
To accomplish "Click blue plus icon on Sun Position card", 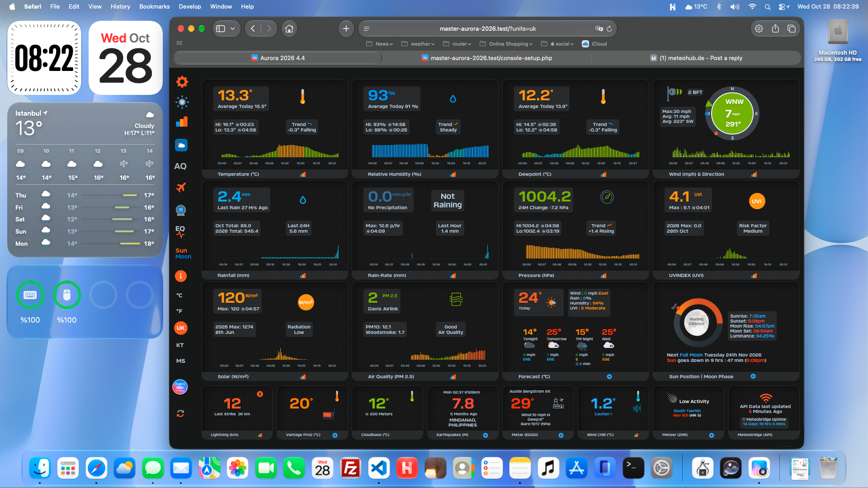I will click(x=753, y=376).
